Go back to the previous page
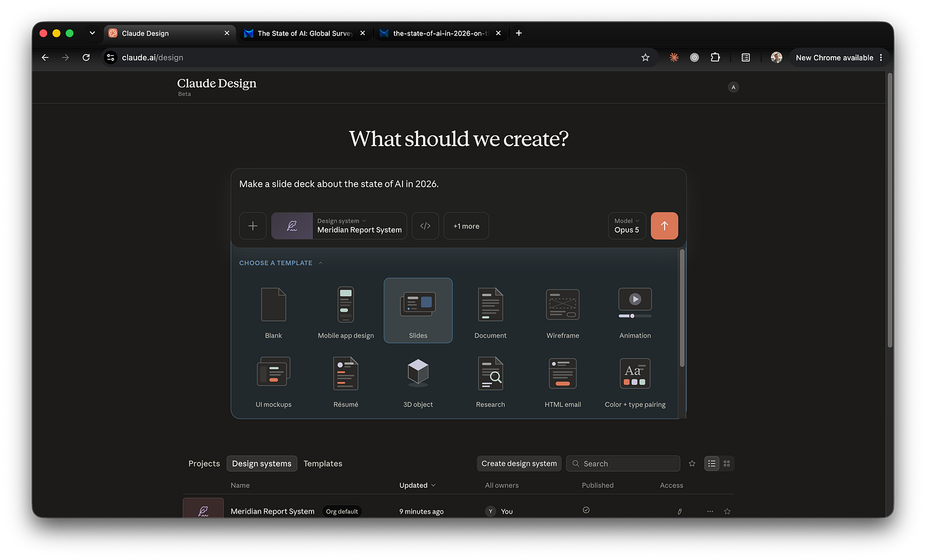Image resolution: width=926 pixels, height=560 pixels. coord(45,57)
